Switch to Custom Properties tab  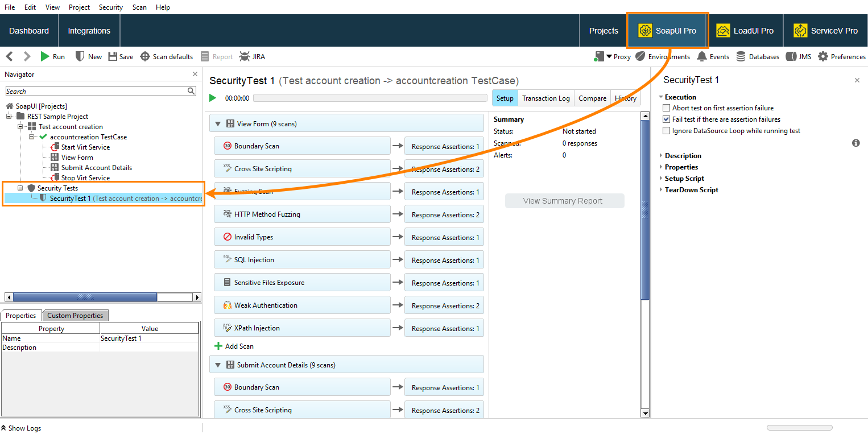pos(75,316)
